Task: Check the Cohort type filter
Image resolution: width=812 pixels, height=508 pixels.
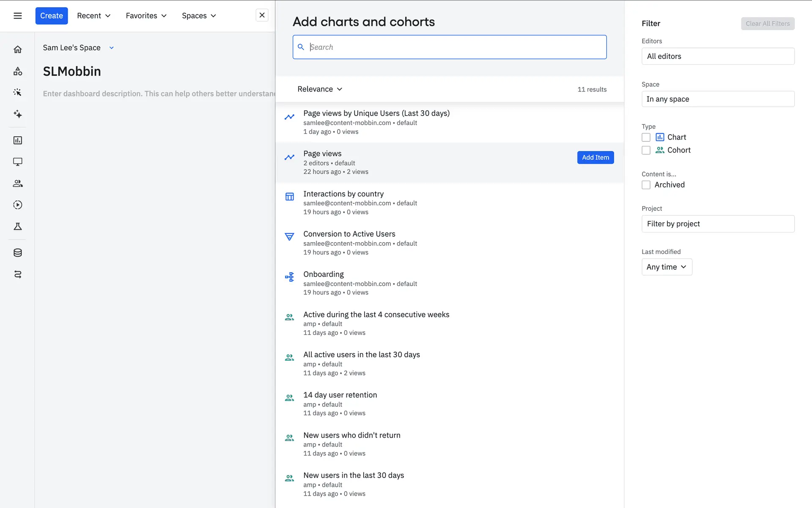Action: [x=646, y=150]
